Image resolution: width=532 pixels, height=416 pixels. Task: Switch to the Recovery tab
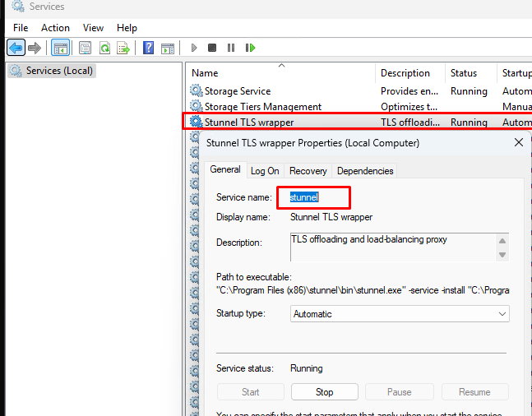308,171
